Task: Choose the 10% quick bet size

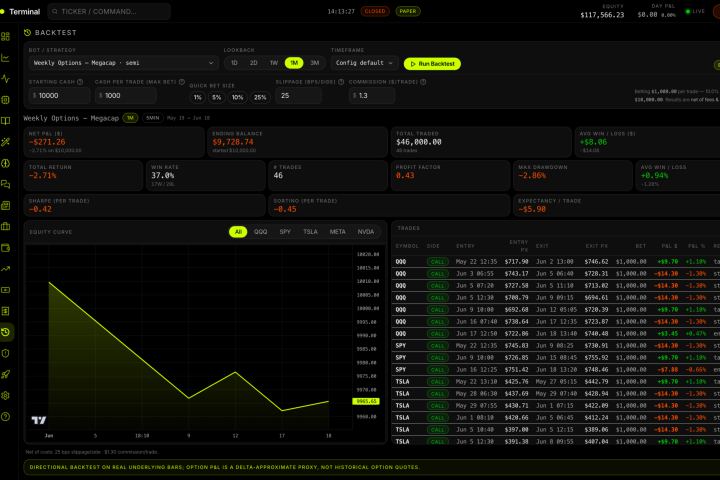Action: [x=237, y=97]
